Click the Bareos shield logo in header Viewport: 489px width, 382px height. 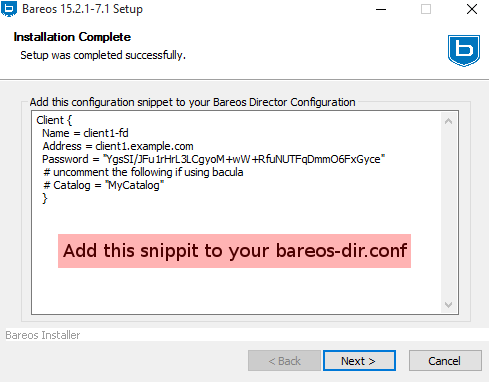(464, 51)
